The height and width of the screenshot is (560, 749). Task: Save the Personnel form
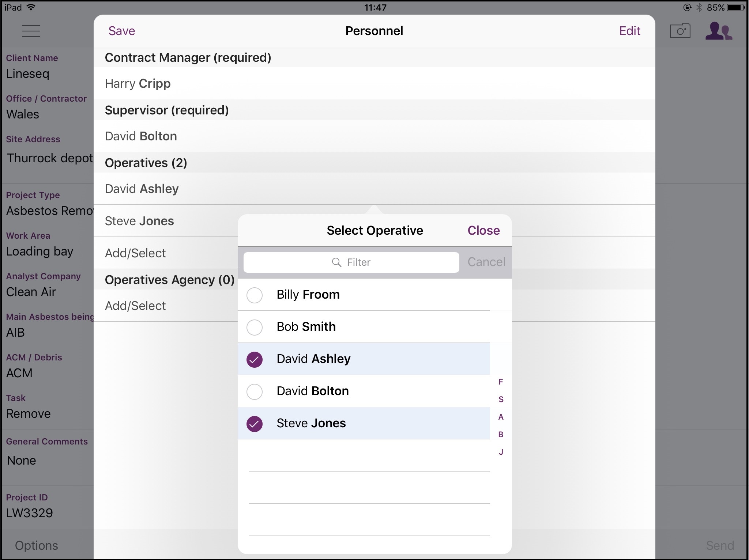click(122, 31)
